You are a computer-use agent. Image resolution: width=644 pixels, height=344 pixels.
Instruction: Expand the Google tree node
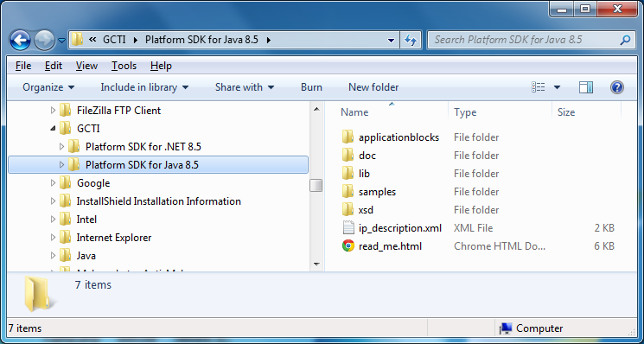[53, 183]
